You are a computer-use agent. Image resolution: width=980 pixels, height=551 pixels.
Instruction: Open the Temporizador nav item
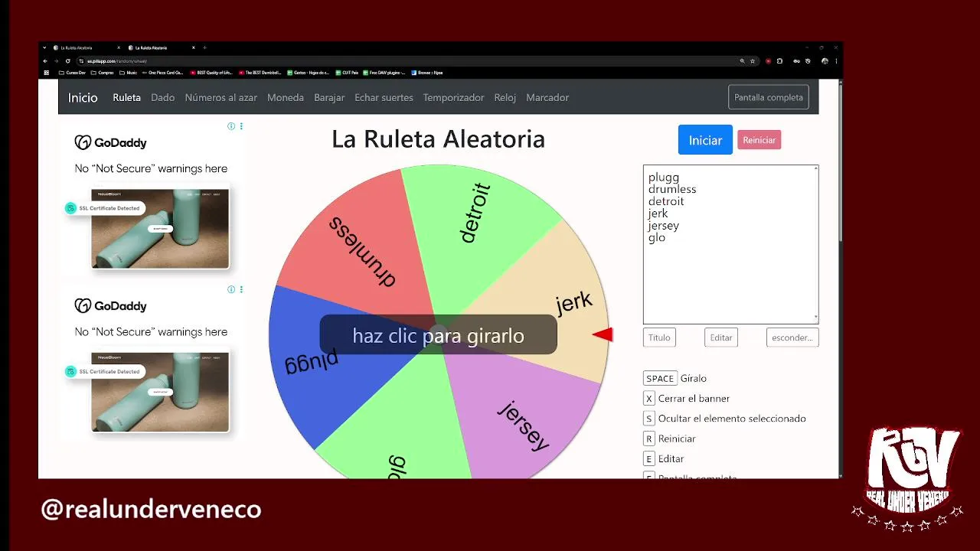[x=453, y=97]
